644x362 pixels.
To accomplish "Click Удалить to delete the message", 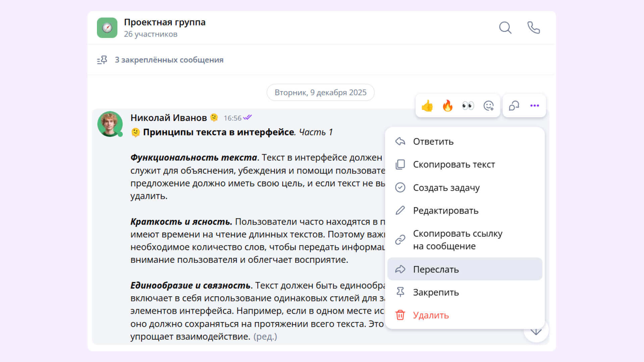I will (431, 315).
